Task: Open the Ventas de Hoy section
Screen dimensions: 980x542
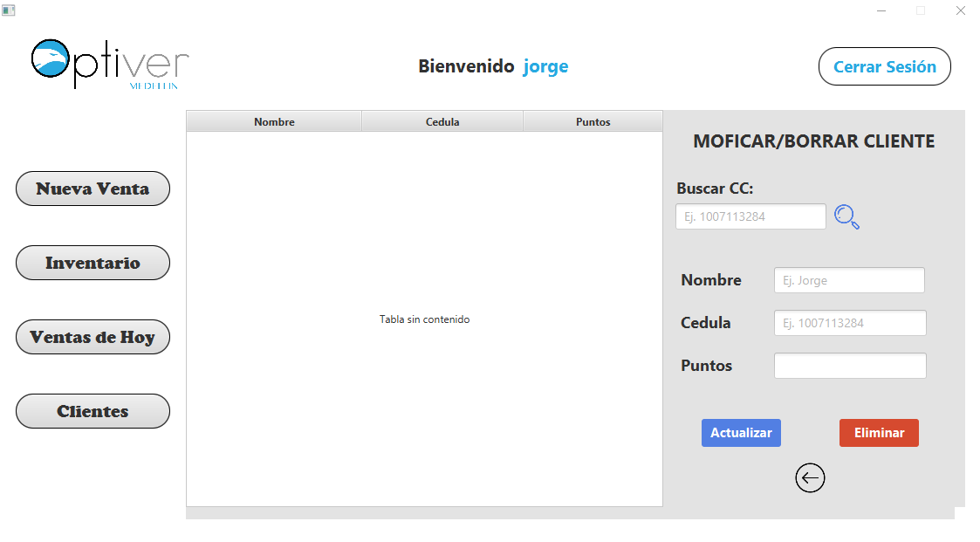Action: pyautogui.click(x=93, y=336)
